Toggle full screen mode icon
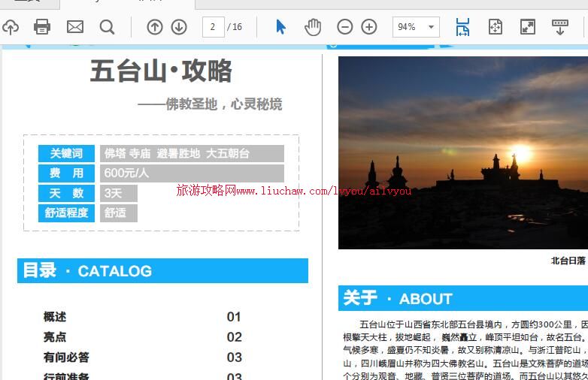The image size is (588, 380). pyautogui.click(x=528, y=28)
